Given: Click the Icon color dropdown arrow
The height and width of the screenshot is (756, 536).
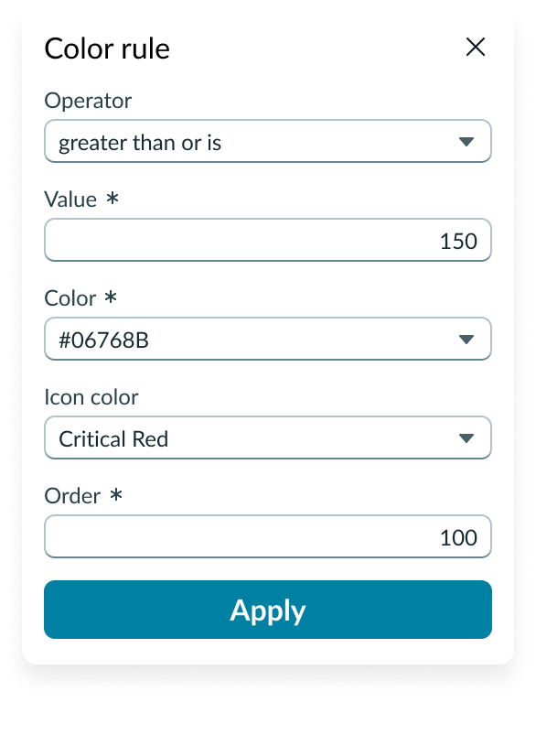Looking at the screenshot, I should [x=468, y=437].
